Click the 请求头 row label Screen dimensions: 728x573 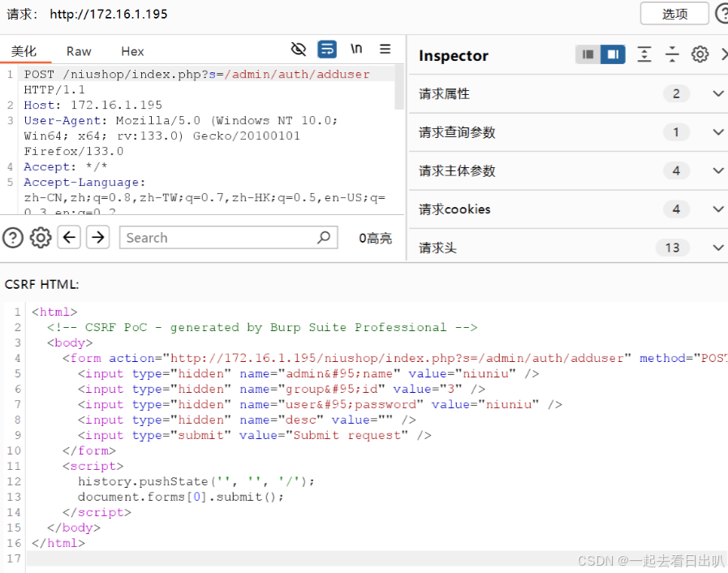tap(437, 248)
